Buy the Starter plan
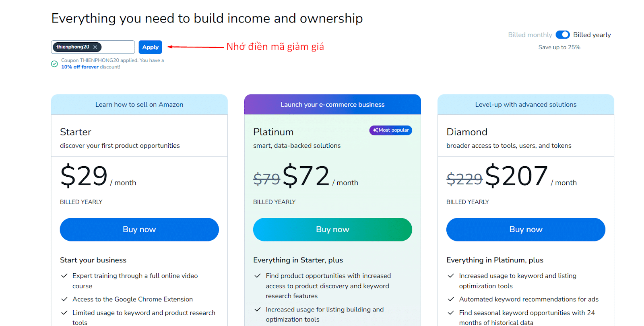Screen dimensions: 644x326 point(139,229)
